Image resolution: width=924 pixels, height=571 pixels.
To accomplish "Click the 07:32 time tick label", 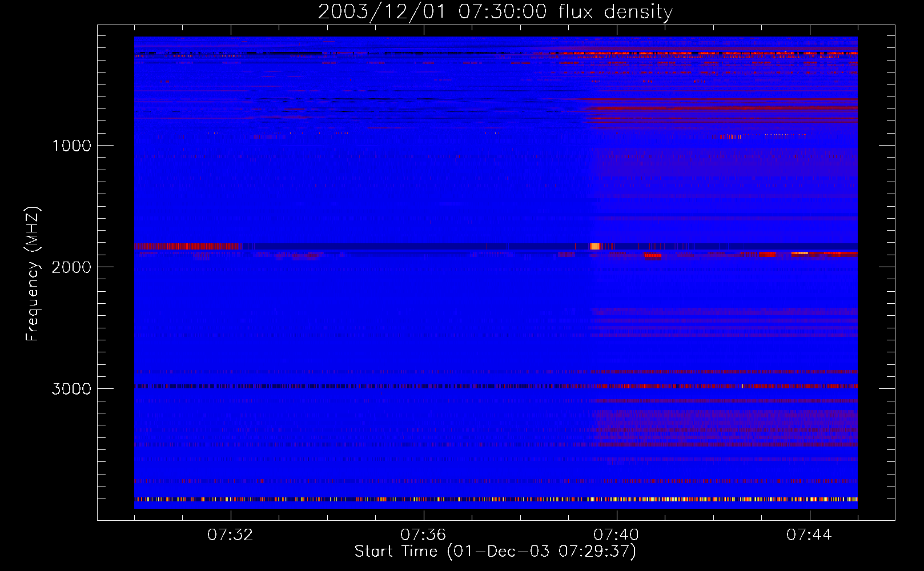I will pos(230,535).
